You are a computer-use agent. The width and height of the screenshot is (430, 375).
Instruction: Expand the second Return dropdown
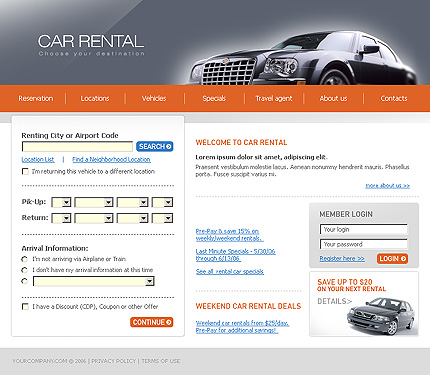94,218
